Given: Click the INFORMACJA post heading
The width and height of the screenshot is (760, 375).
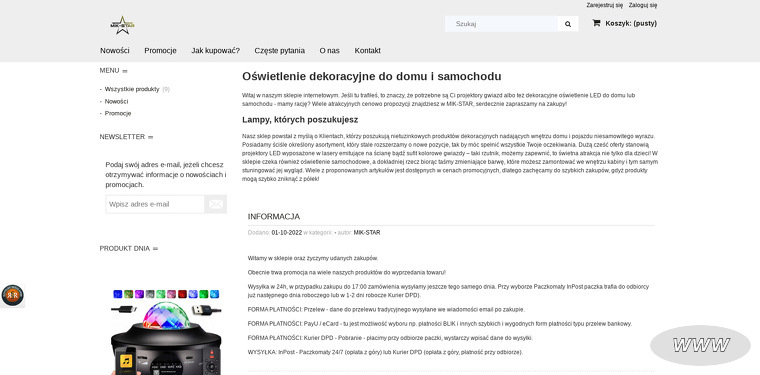Looking at the screenshot, I should click(274, 217).
